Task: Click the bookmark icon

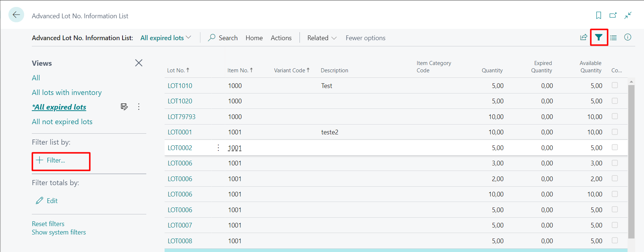Action: tap(598, 15)
